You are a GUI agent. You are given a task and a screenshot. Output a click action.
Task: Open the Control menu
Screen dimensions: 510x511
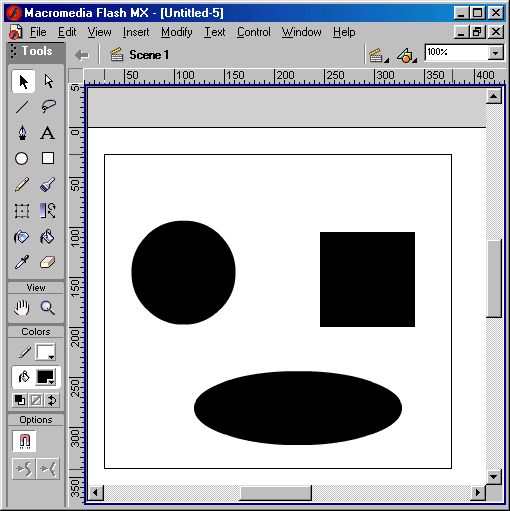click(254, 32)
